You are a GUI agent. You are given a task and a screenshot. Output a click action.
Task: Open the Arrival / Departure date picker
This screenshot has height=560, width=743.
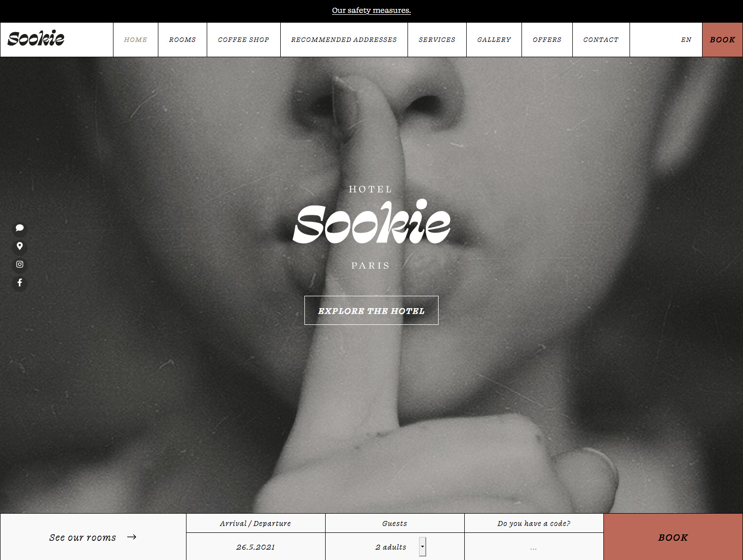click(256, 547)
